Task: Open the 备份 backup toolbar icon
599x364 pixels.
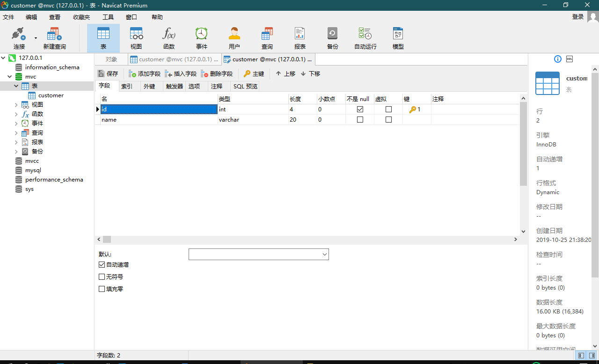Action: (x=333, y=38)
